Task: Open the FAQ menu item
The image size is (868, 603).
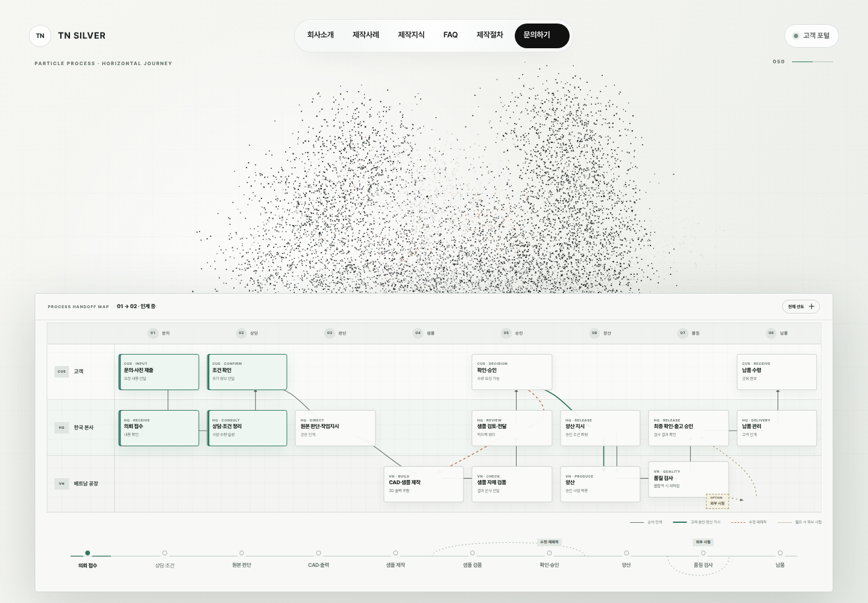Action: 450,35
